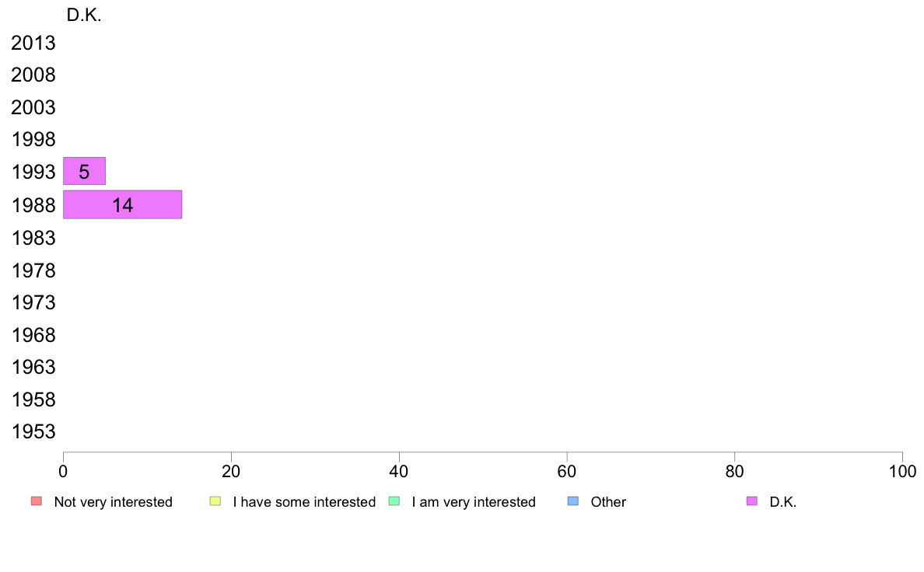Click the 100 tick on x-axis
This screenshot has height=572, width=924.
click(x=902, y=471)
